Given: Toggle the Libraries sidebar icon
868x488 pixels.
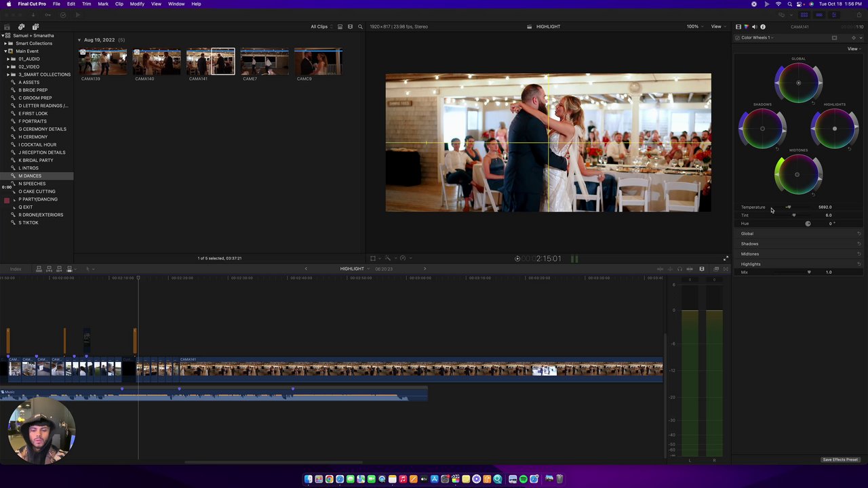Looking at the screenshot, I should point(7,26).
